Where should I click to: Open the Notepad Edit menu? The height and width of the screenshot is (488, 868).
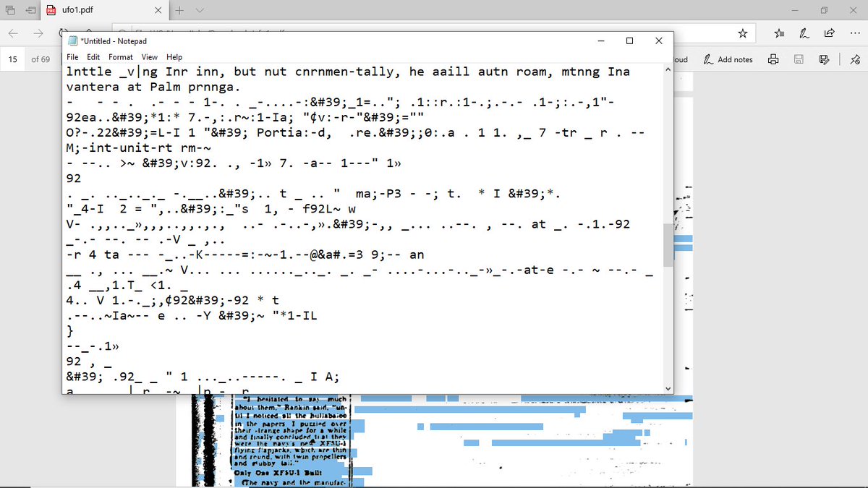click(93, 57)
